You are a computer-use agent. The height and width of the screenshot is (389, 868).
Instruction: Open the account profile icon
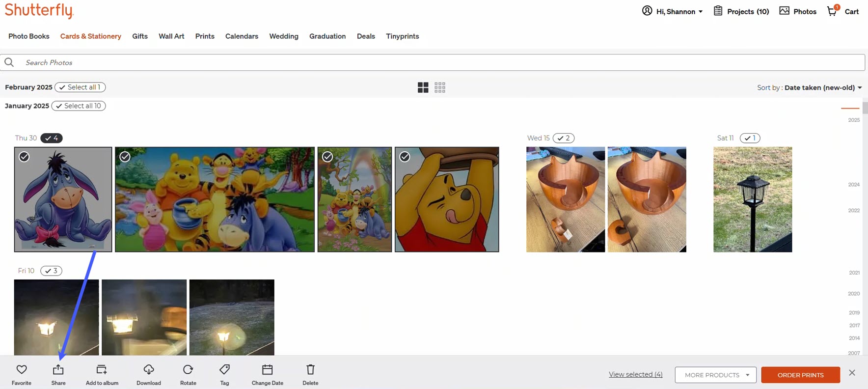[x=647, y=11]
